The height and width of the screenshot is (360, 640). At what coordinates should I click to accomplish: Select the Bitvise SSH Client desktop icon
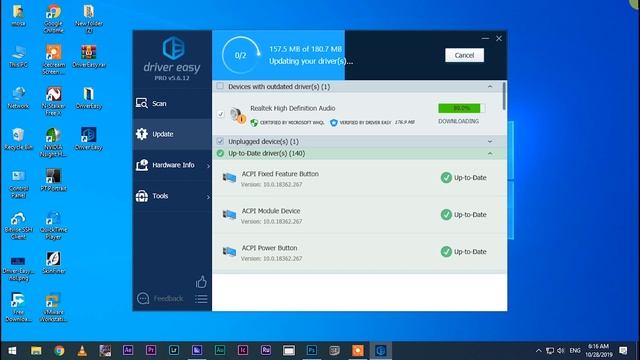(18, 225)
